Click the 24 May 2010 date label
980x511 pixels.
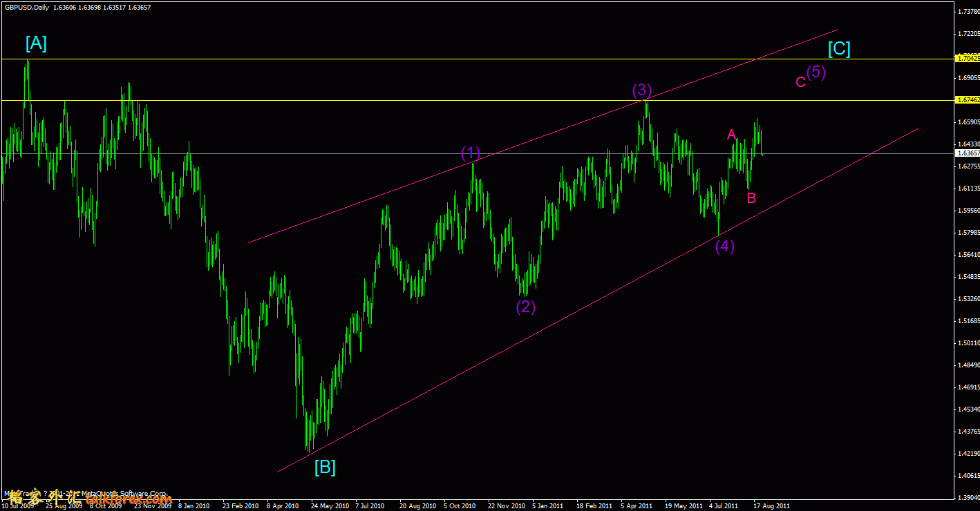click(x=329, y=505)
